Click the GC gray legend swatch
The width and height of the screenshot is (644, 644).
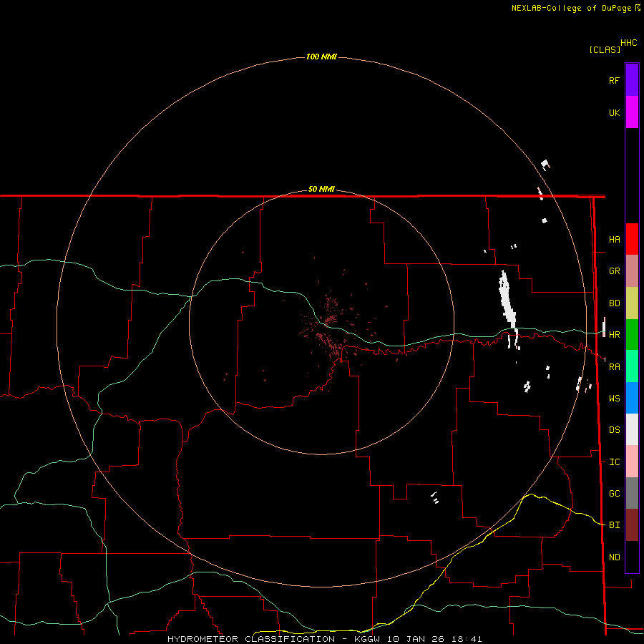632,493
